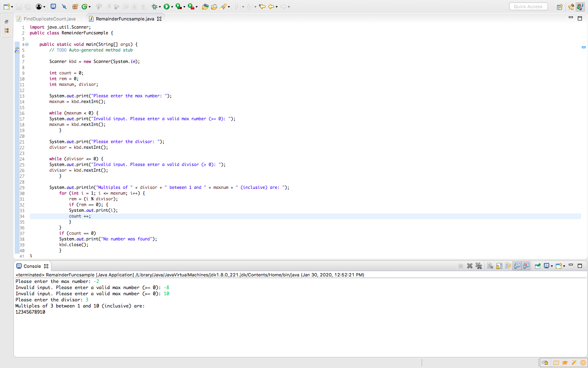Open the New wizard icon
The width and height of the screenshot is (588, 368).
click(x=7, y=7)
